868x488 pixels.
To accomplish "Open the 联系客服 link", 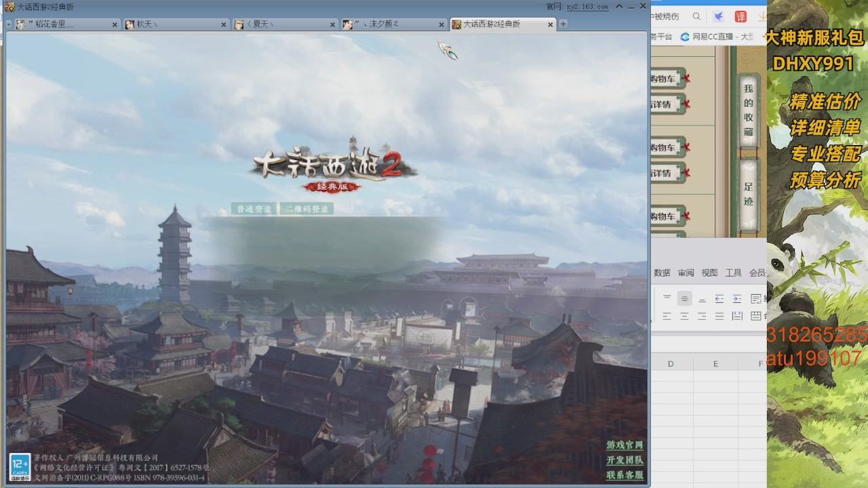I will tap(625, 475).
